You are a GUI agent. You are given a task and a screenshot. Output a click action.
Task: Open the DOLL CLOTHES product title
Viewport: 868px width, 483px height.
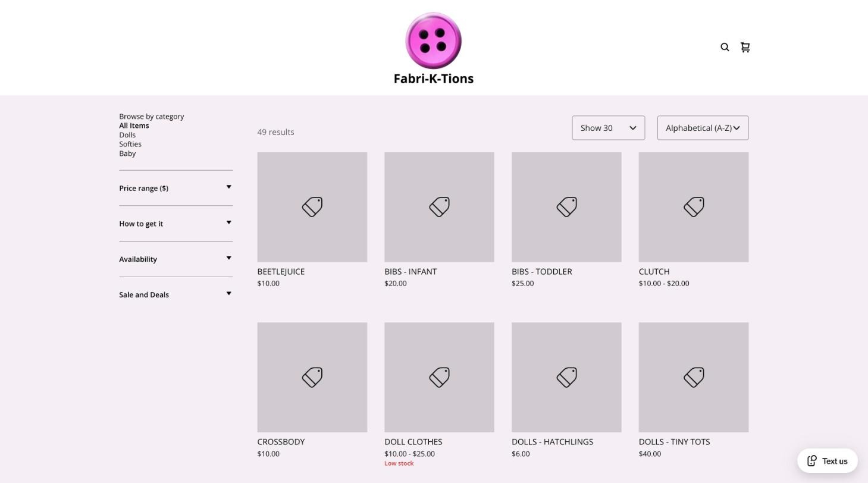click(x=413, y=442)
